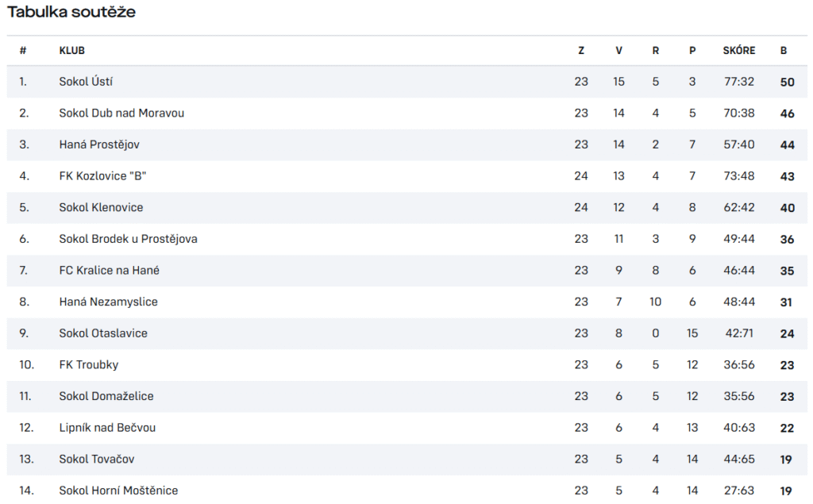Click Sokol Klenovice in the table

coord(101,207)
